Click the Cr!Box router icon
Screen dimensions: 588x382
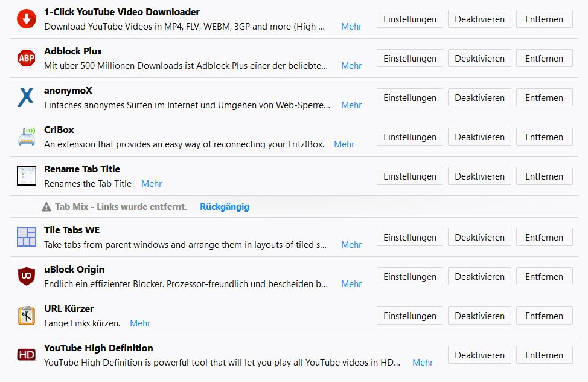26,137
